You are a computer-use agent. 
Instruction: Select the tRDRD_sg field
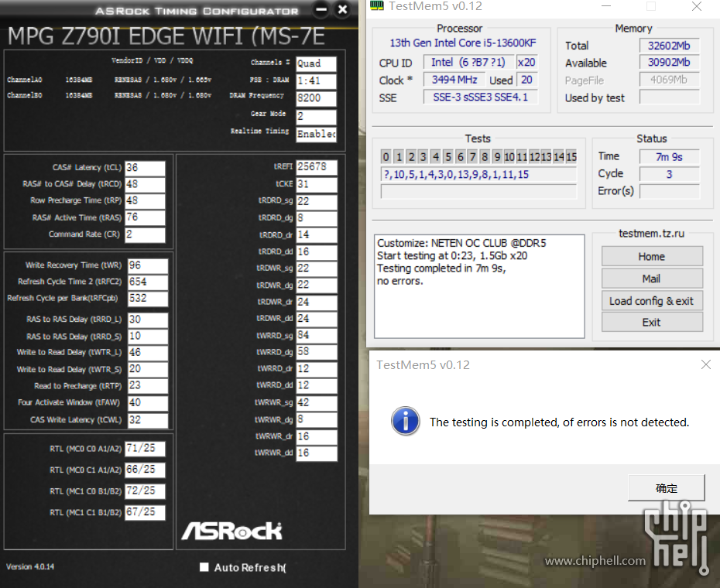click(x=317, y=201)
